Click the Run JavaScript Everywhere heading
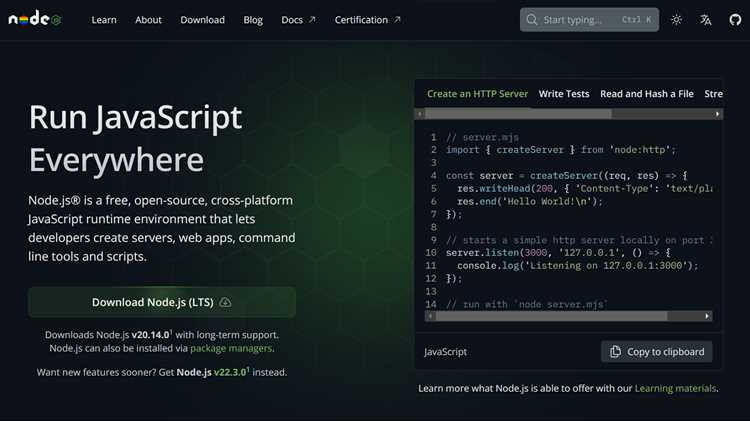This screenshot has width=750, height=421. click(x=136, y=138)
